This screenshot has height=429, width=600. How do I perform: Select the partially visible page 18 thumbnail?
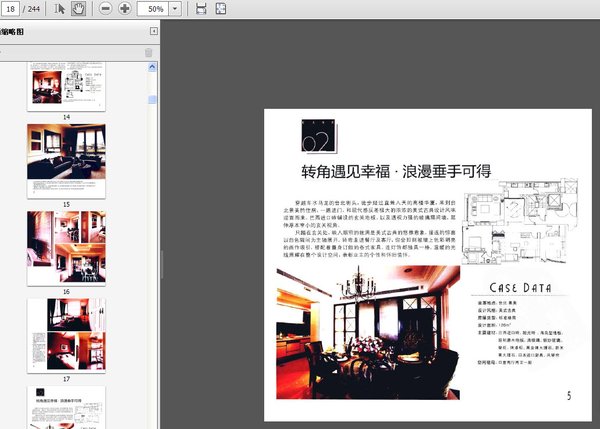pos(66,408)
